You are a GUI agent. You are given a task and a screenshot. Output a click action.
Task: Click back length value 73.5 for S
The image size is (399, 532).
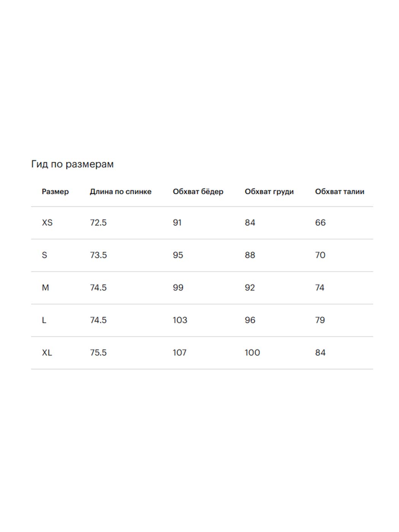tap(98, 255)
